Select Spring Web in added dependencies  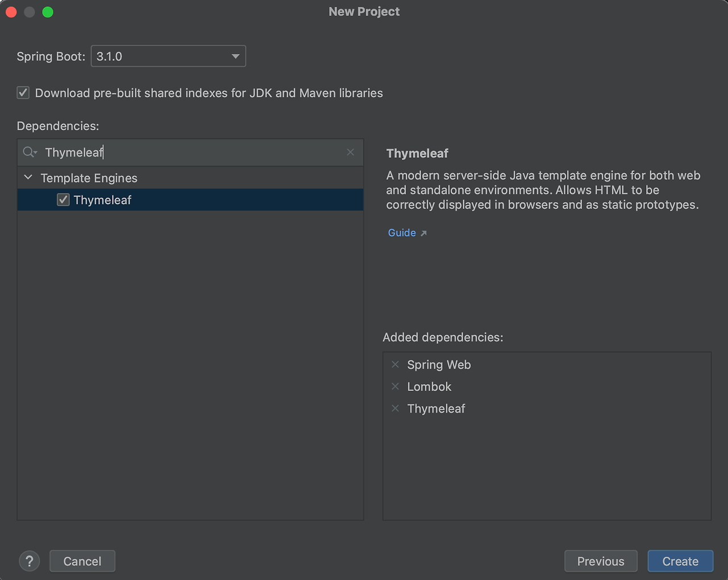point(439,365)
